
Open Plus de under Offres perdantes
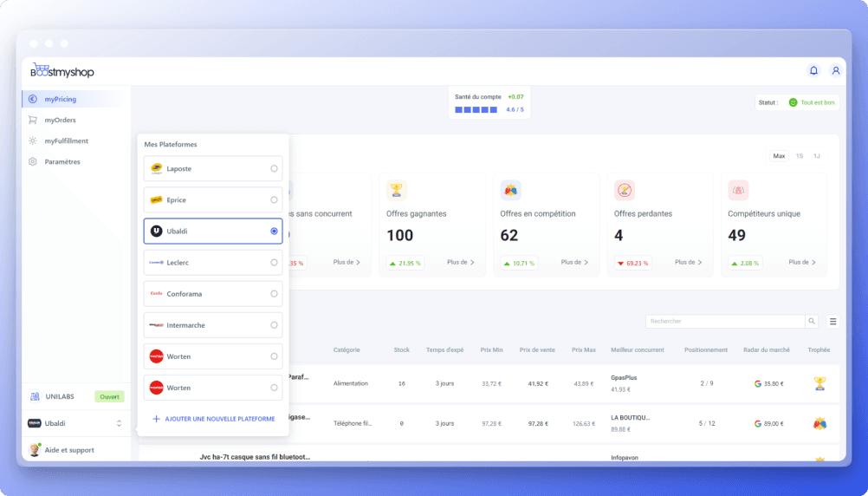[x=688, y=262]
